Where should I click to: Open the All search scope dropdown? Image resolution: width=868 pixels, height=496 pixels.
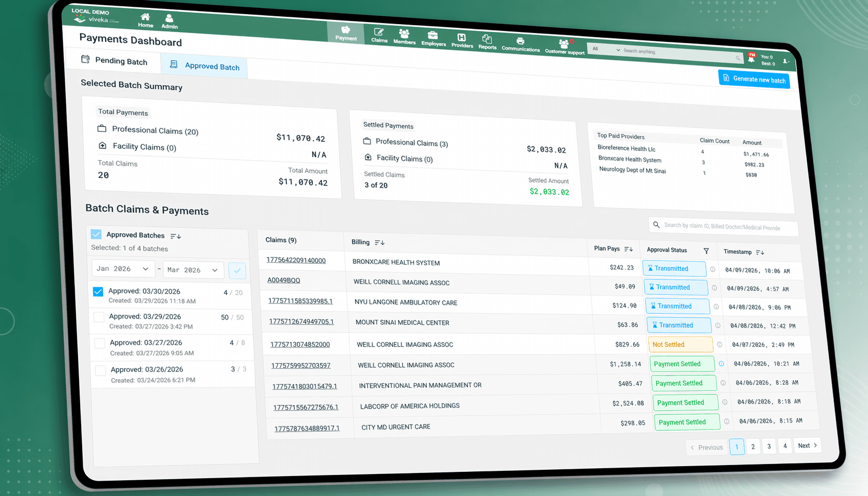606,49
